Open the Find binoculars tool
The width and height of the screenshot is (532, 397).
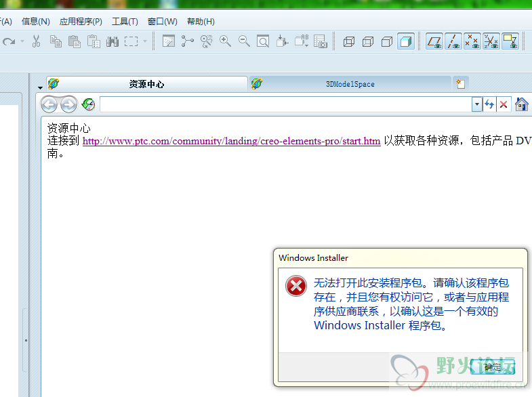click(x=112, y=41)
